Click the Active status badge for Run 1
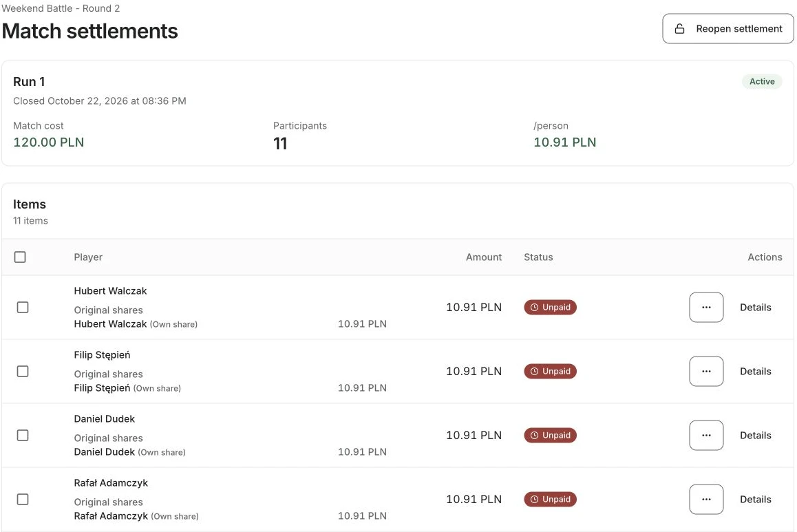 coord(761,81)
